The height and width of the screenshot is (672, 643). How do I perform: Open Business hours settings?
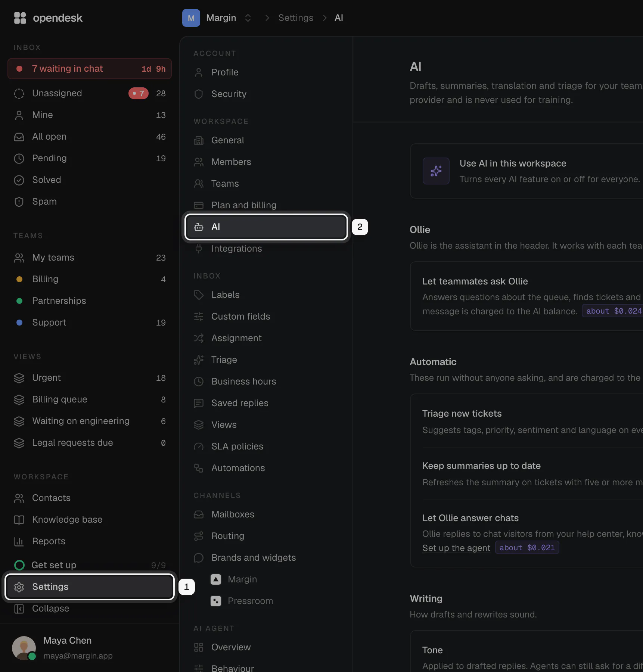pyautogui.click(x=267, y=382)
